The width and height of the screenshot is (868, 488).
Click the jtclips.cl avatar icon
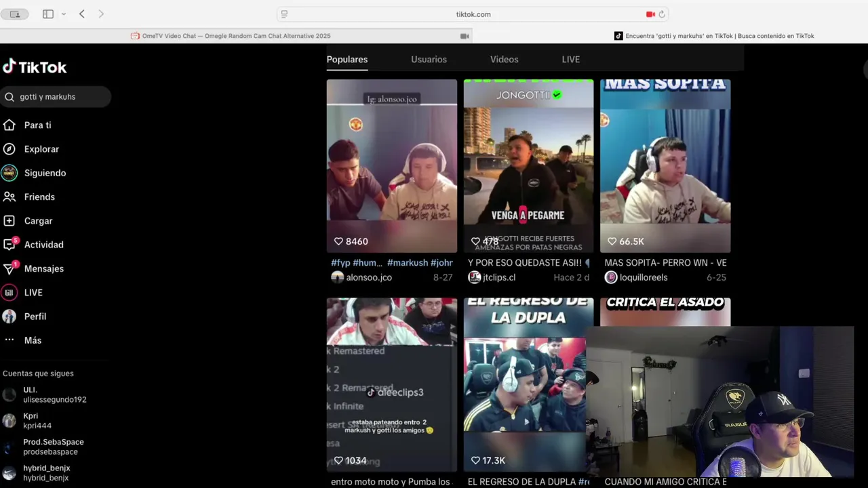[x=475, y=277]
